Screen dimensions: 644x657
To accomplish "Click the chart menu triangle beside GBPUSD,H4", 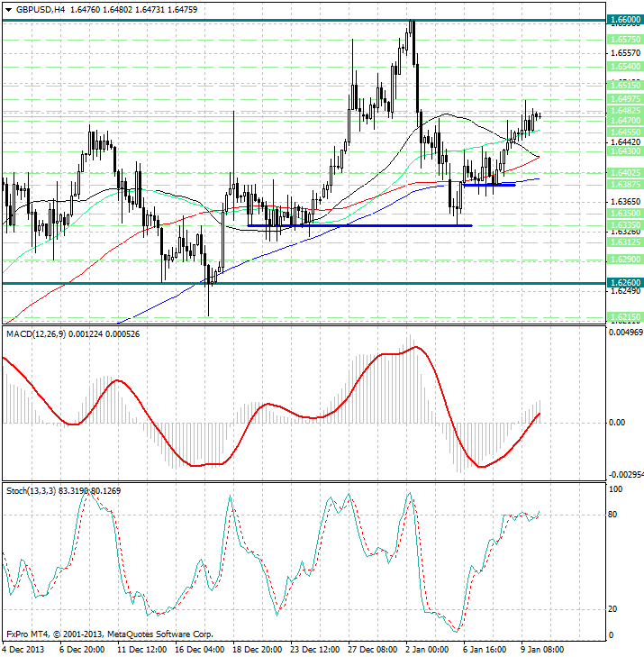I will tap(7, 9).
